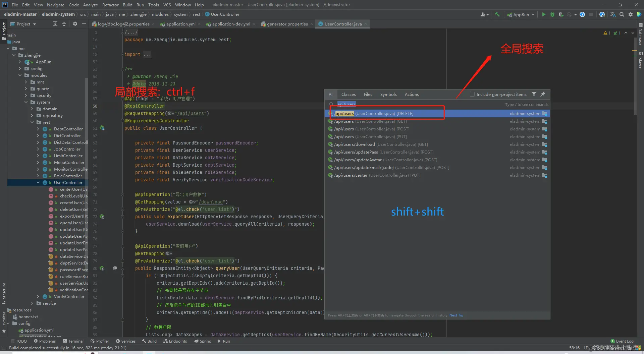Select the /api/users/updatePass [POST] search result

click(x=437, y=152)
